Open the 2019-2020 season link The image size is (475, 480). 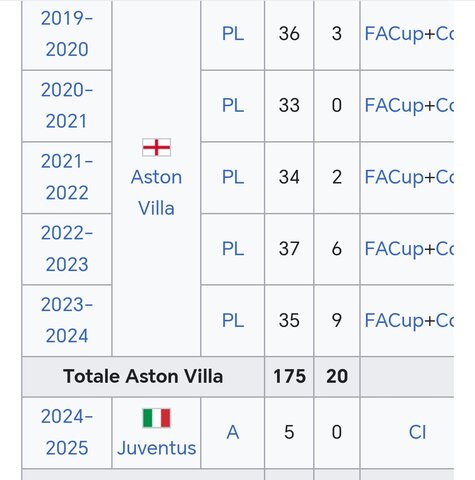[x=67, y=34]
